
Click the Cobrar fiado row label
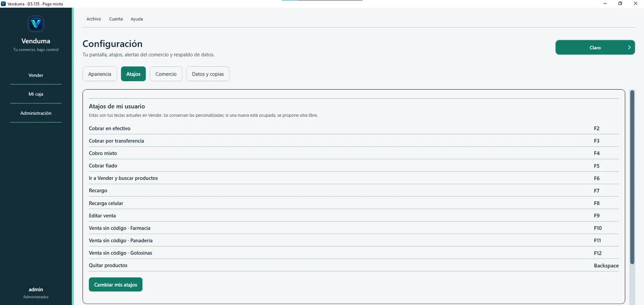[103, 166]
